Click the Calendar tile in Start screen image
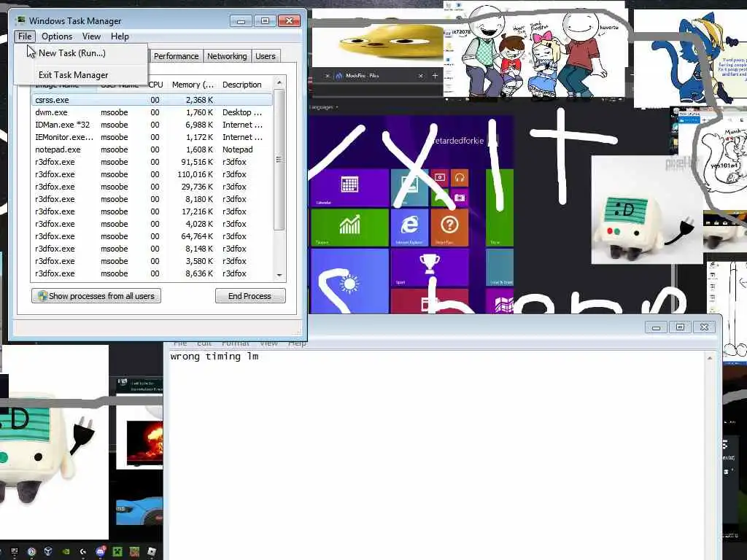 (x=349, y=187)
